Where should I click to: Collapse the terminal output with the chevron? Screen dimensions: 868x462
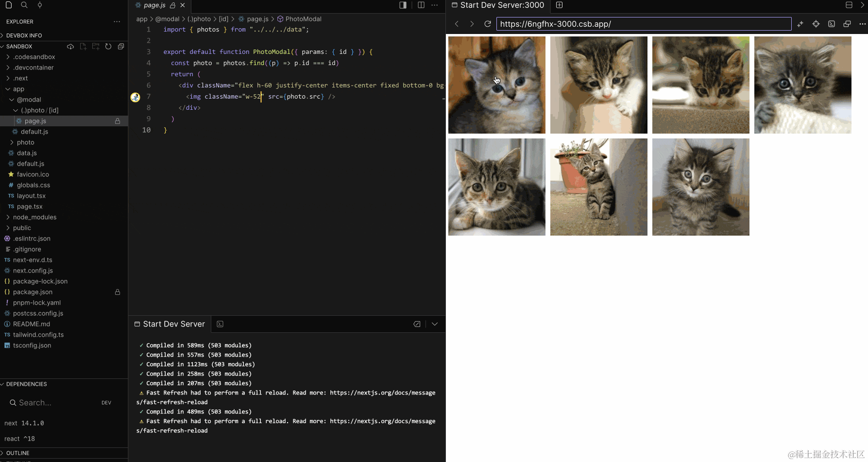click(435, 324)
